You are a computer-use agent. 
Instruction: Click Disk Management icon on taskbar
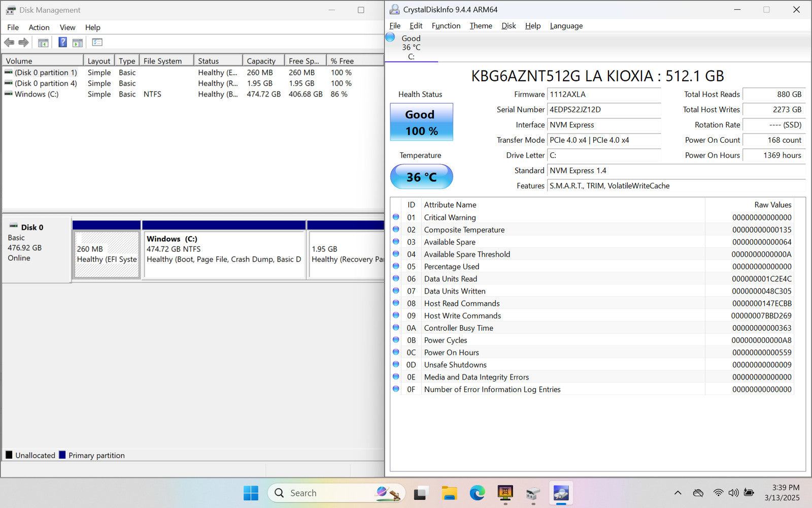point(533,493)
